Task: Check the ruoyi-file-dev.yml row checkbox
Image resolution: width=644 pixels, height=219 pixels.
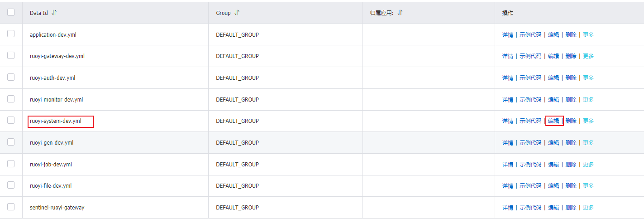Action: tap(11, 185)
